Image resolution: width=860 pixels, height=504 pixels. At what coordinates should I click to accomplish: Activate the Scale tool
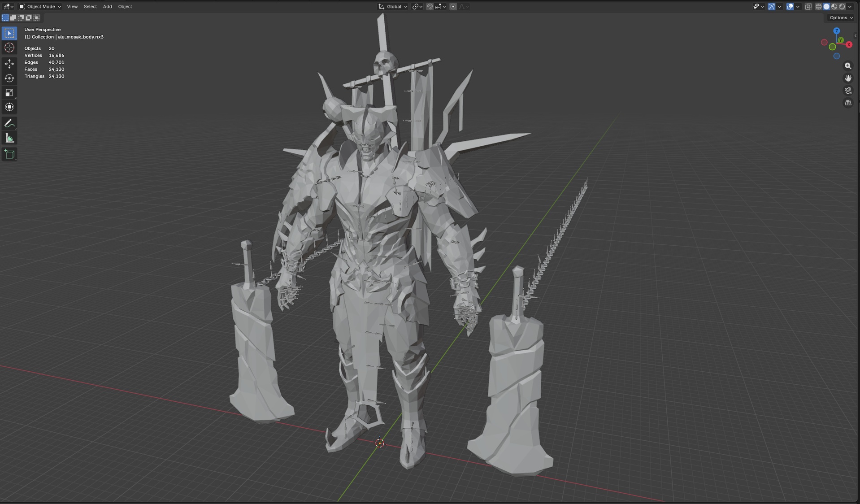click(x=9, y=93)
